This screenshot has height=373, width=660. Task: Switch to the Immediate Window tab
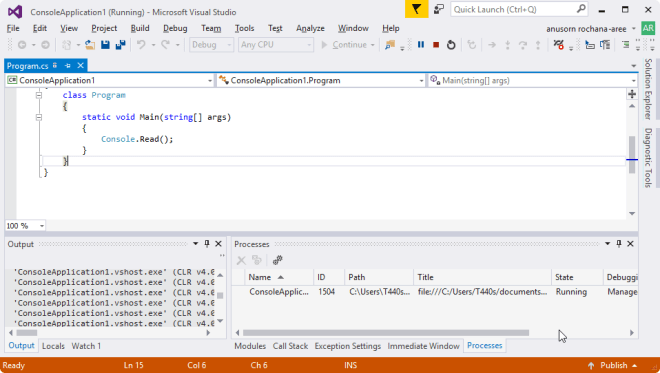423,346
